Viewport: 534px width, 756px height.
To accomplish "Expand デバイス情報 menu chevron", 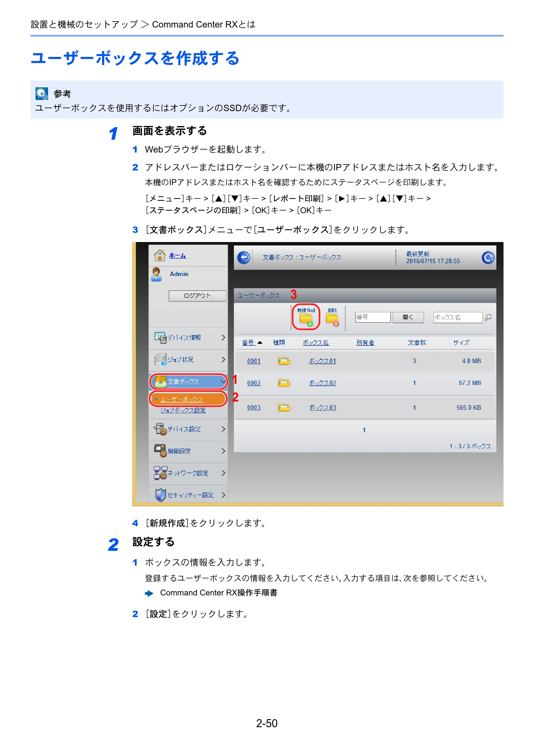I will point(223,337).
